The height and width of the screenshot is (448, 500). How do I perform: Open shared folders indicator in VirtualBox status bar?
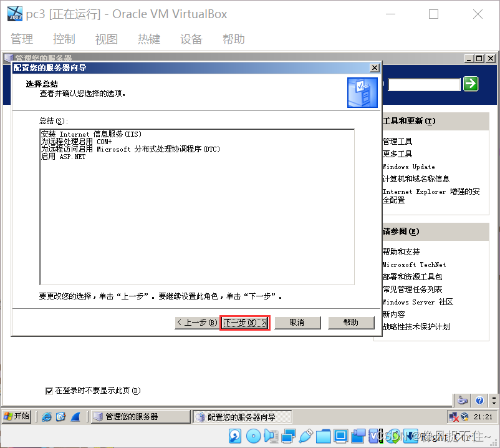point(323,436)
